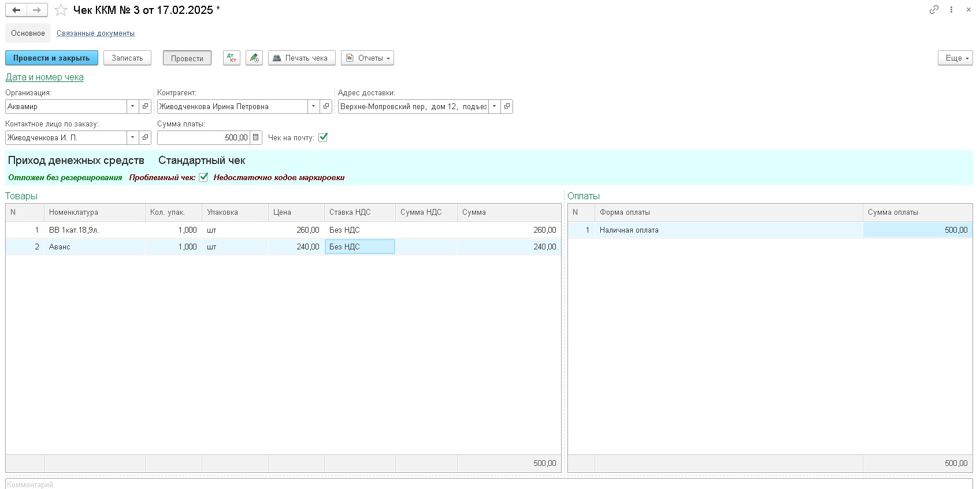The image size is (980, 489).
Task: Click the Упаковка column header
Action: pyautogui.click(x=235, y=212)
